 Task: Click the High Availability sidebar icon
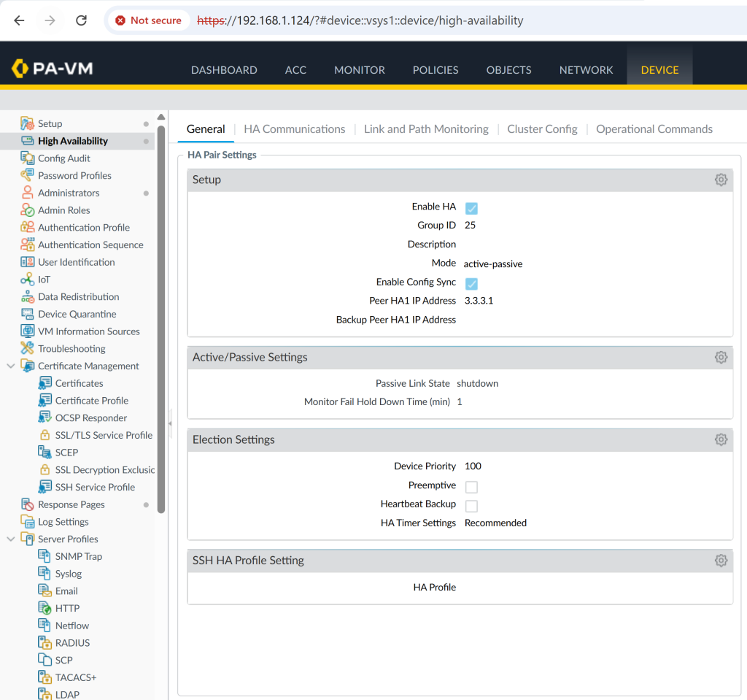(x=27, y=141)
